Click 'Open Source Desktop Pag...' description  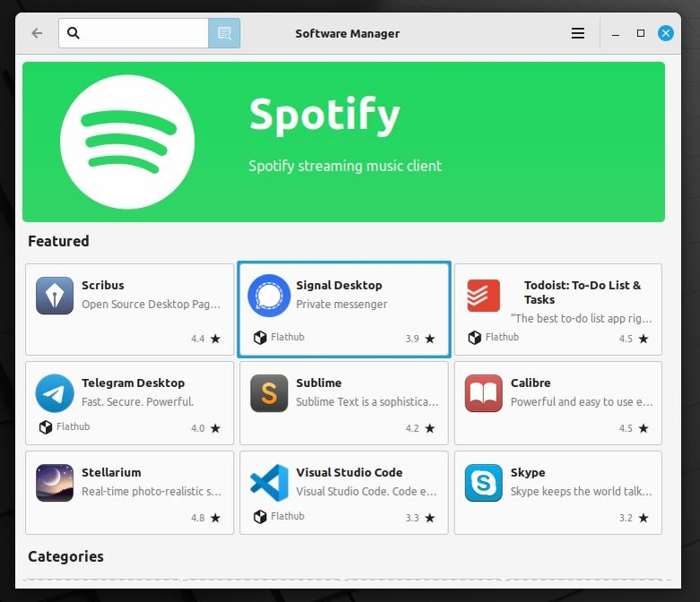pyautogui.click(x=151, y=305)
